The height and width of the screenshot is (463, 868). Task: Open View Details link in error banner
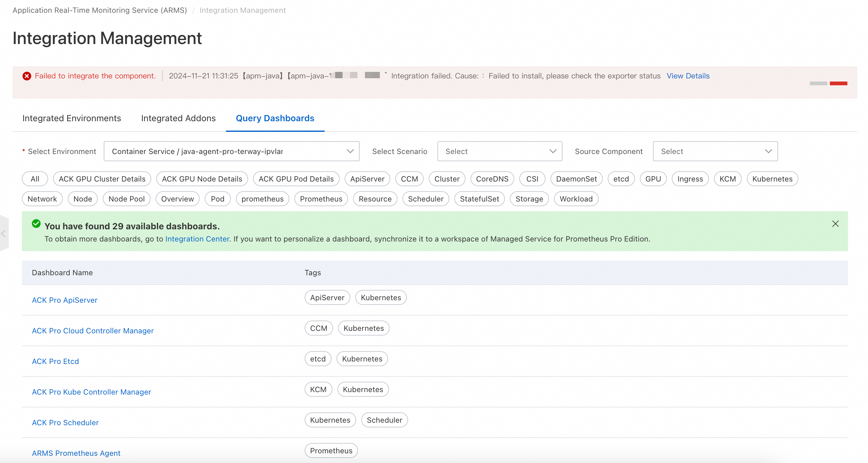click(688, 76)
